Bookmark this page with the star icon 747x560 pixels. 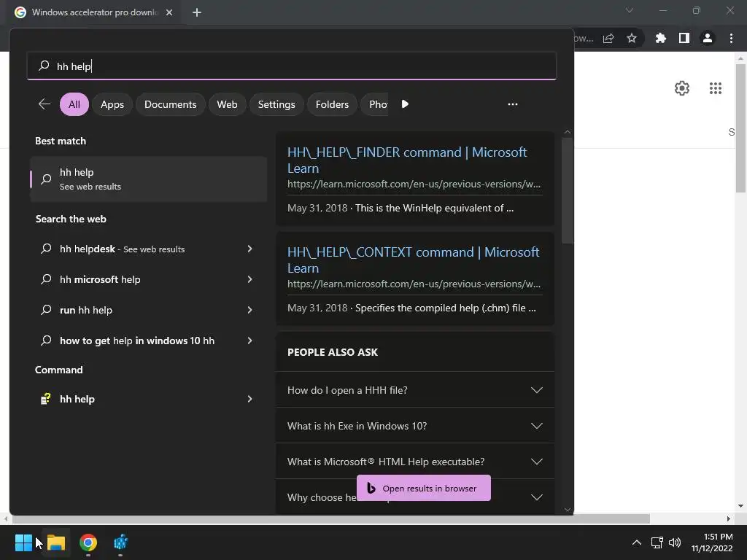[x=632, y=38]
